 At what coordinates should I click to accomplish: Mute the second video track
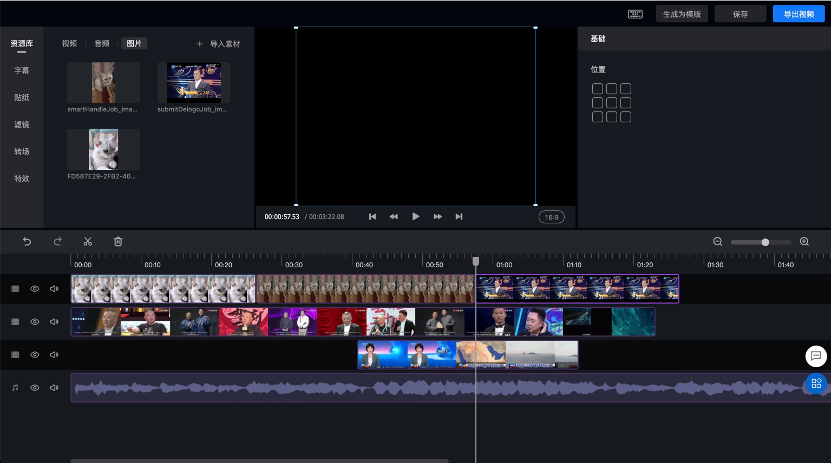[54, 322]
